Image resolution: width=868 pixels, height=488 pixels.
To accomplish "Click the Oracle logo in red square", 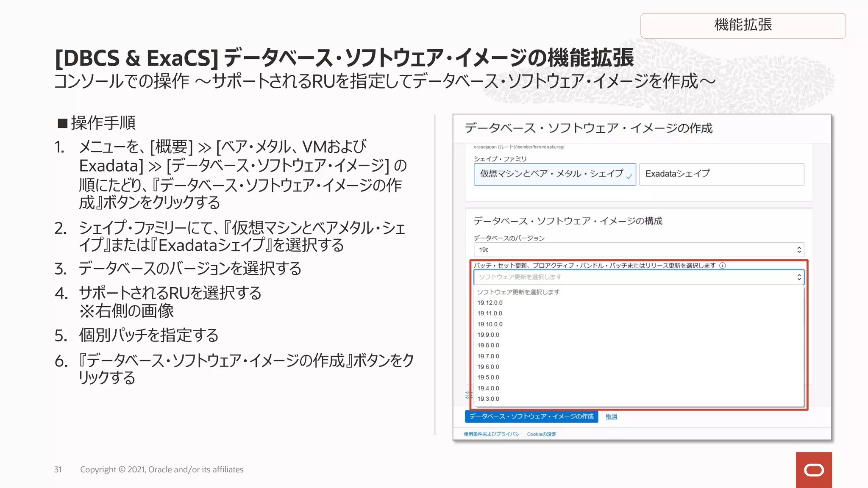I will (814, 470).
